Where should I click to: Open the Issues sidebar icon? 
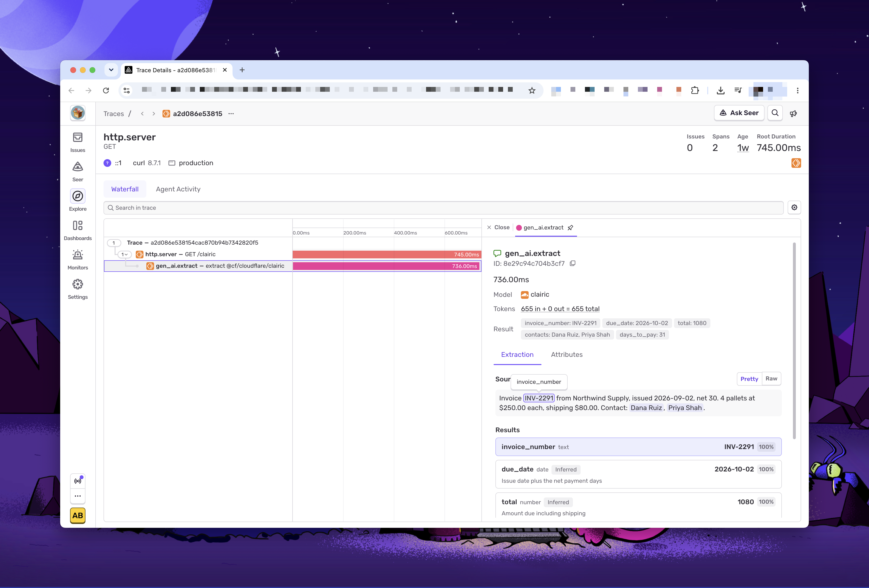[x=78, y=142]
